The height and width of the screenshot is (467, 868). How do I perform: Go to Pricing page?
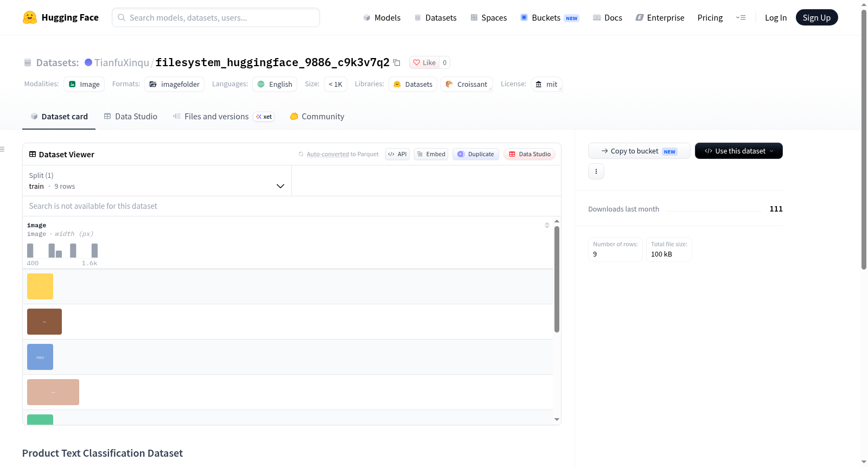pyautogui.click(x=710, y=17)
